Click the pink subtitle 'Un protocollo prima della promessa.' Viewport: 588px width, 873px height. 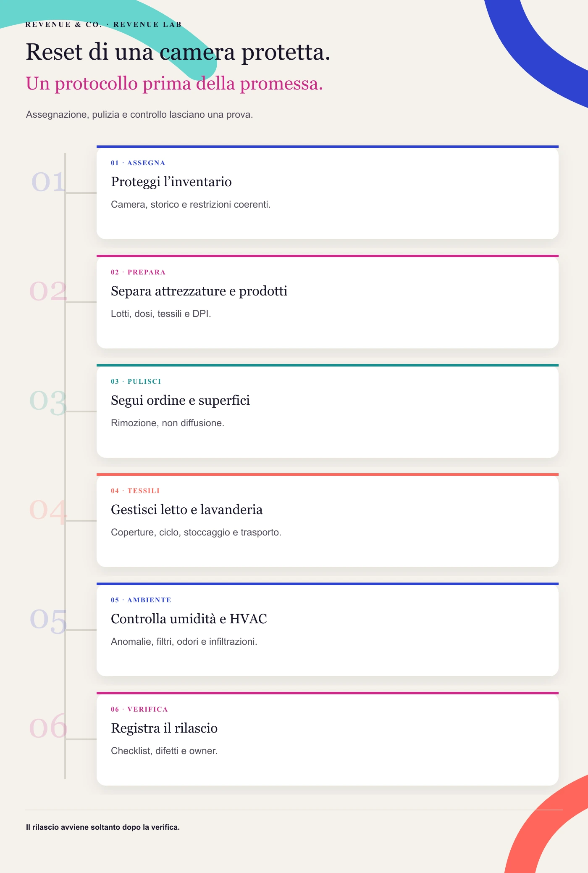[174, 84]
